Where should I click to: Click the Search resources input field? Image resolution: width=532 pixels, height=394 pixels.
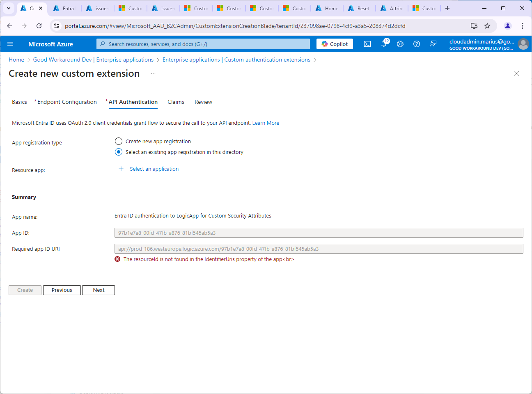[x=203, y=44]
